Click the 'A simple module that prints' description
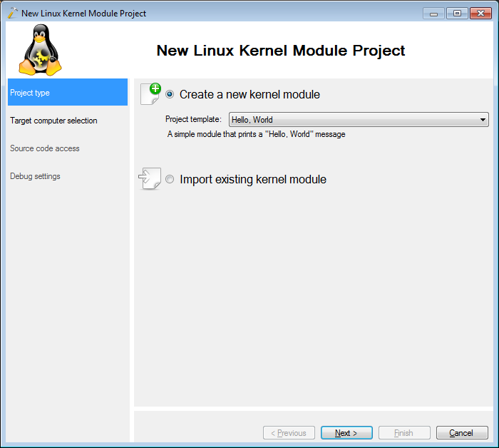 [256, 134]
